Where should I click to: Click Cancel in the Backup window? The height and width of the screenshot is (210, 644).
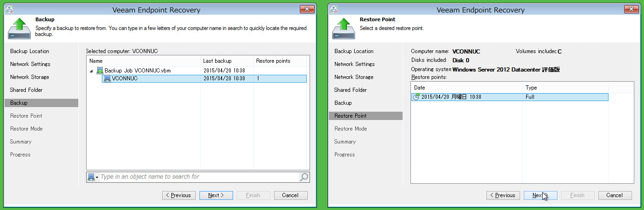click(291, 195)
